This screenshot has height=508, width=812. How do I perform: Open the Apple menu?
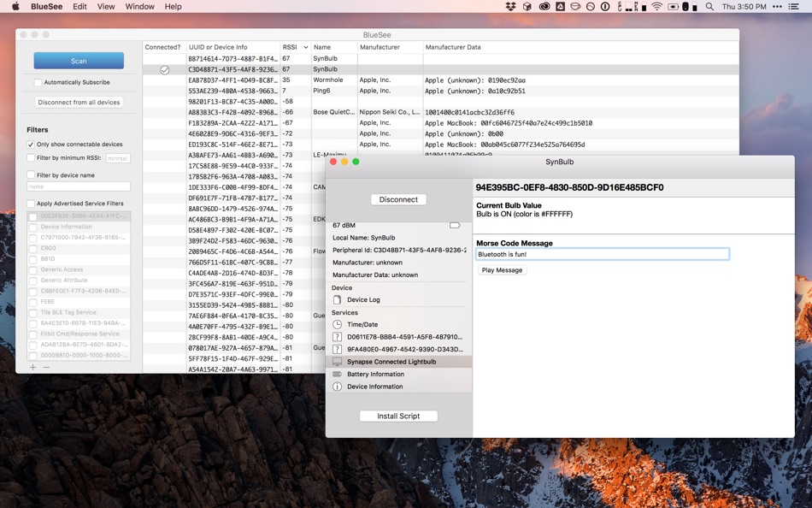tap(15, 6)
